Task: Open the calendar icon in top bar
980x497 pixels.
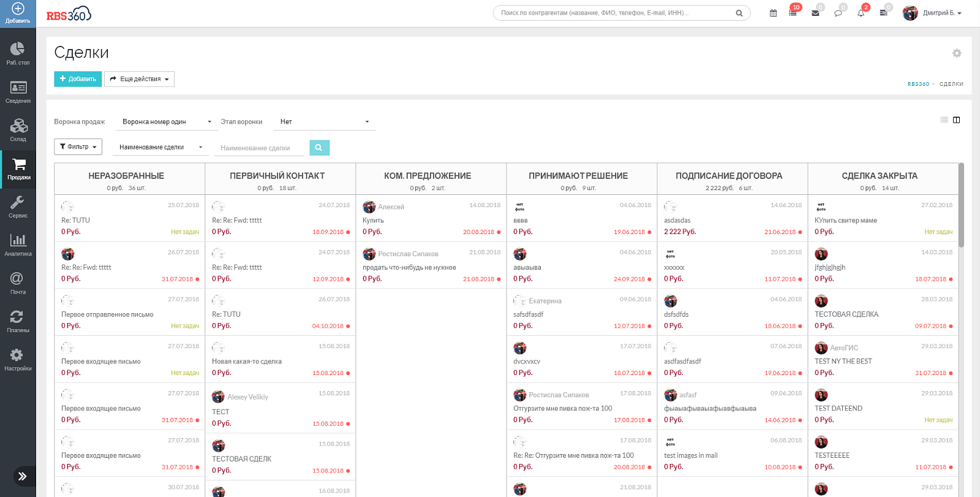Action: [x=773, y=13]
